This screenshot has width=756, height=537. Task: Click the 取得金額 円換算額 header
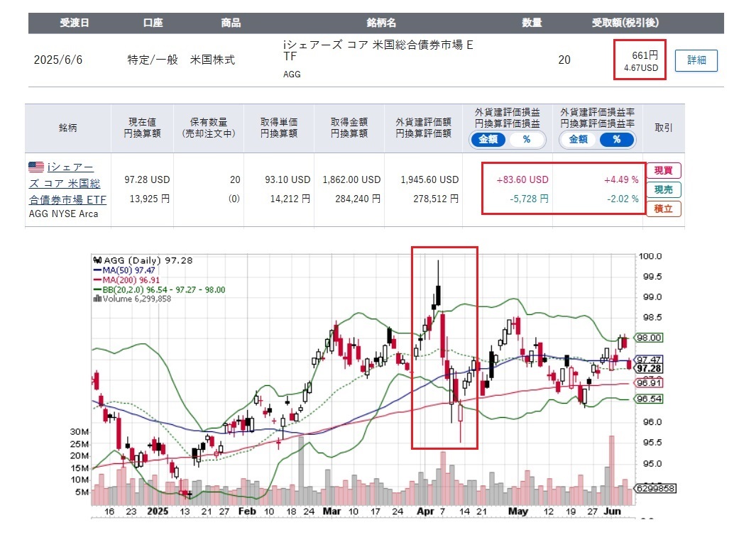pyautogui.click(x=349, y=128)
